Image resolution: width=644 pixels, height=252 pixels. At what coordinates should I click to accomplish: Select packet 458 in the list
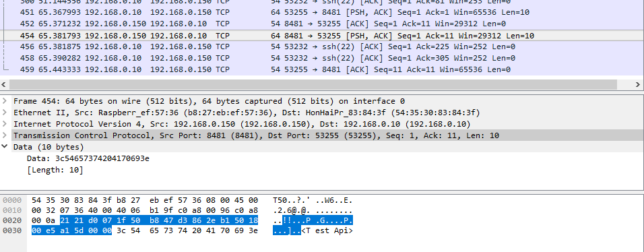322,59
